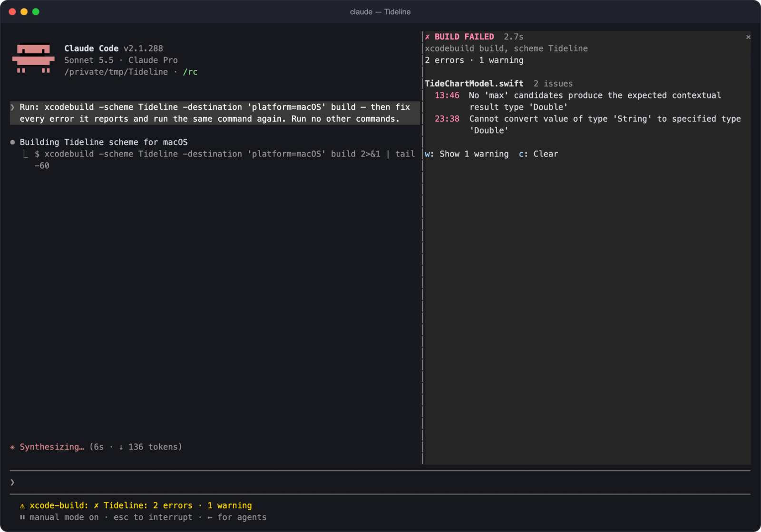Viewport: 761px width, 532px height.
Task: Click the "No 'max' candidates produce" error message
Action: point(595,101)
